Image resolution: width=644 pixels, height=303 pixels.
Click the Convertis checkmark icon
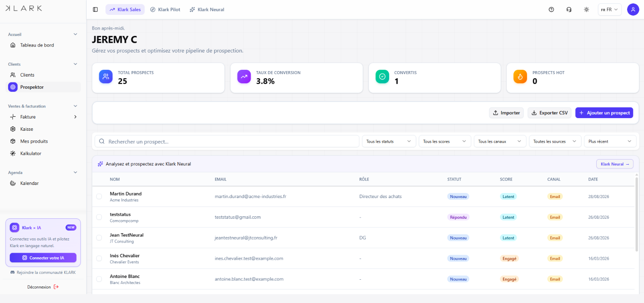382,77
